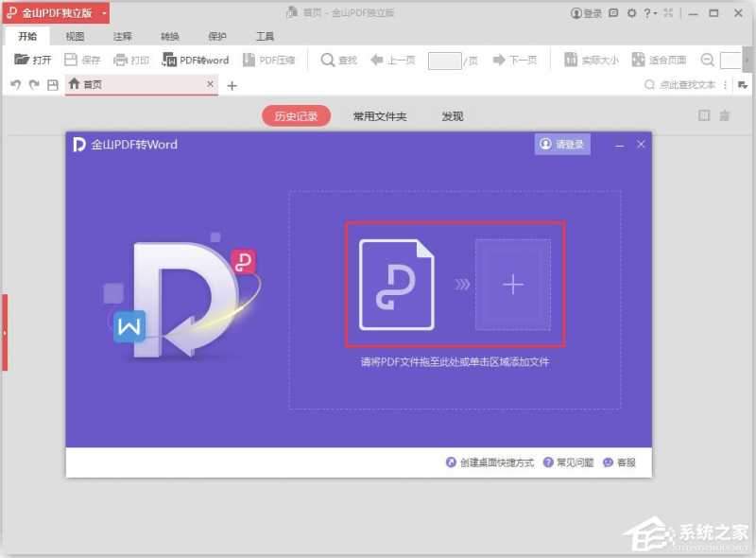This screenshot has height=558, width=756.
Task: Undo the last action
Action: (x=13, y=84)
